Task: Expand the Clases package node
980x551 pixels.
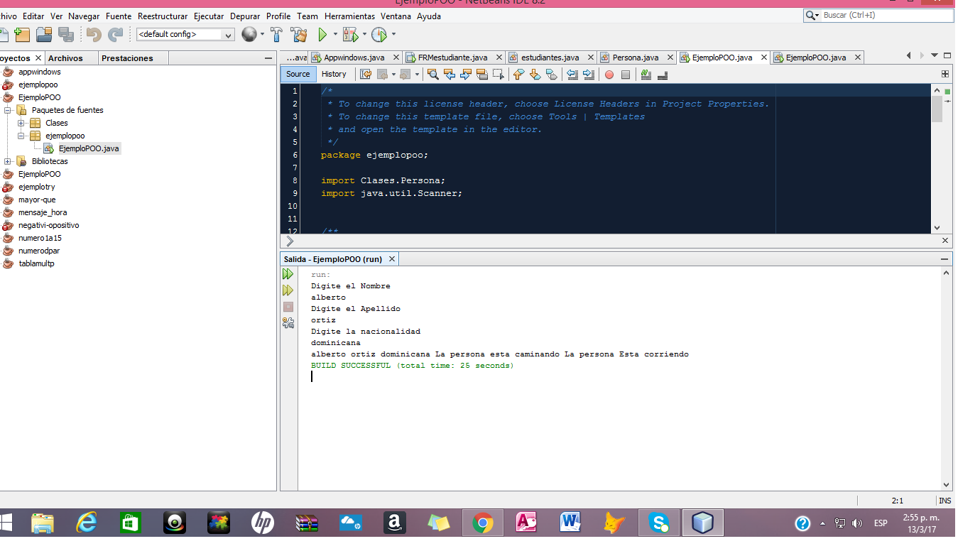Action: click(22, 123)
